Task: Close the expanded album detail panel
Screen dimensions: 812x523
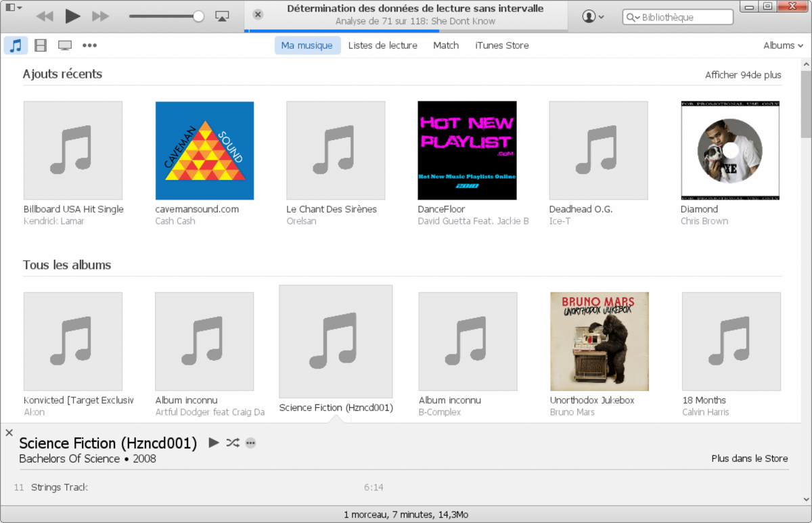Action: pyautogui.click(x=9, y=432)
